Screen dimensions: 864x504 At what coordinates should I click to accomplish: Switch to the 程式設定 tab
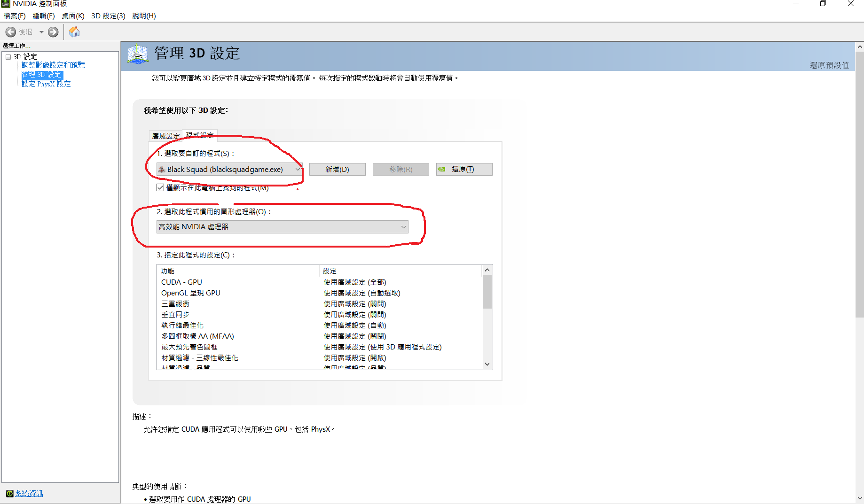click(200, 135)
